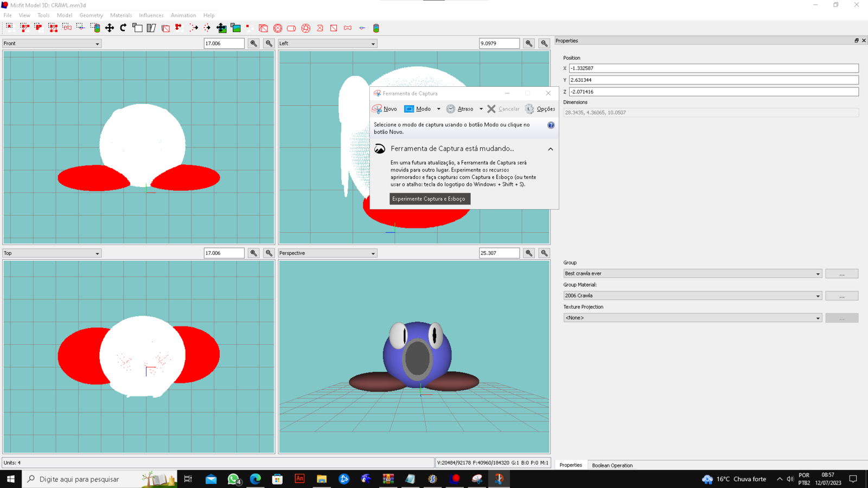Viewport: 868px width, 488px height.
Task: Open the Animation menu
Action: tap(183, 15)
